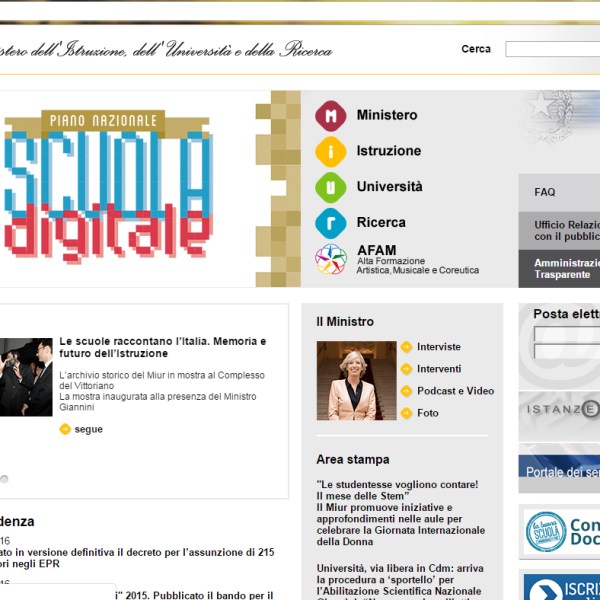Click the first Posta elettronica input field

point(567,334)
